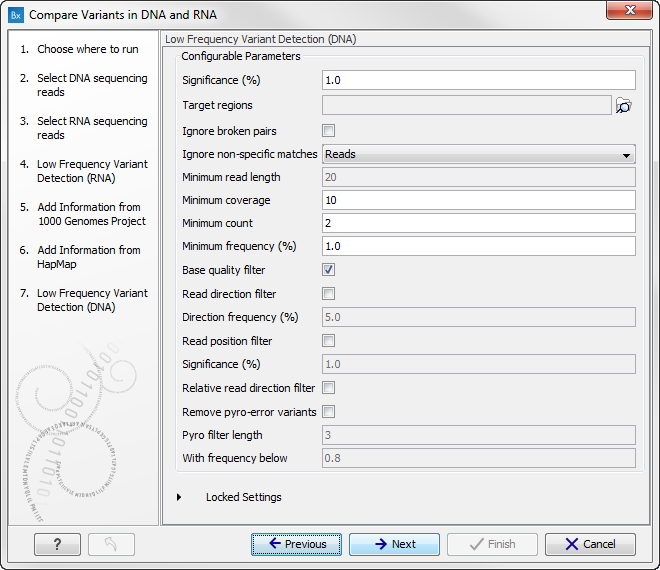The height and width of the screenshot is (570, 660).
Task: Enable the Read direction filter checkbox
Action: (328, 293)
